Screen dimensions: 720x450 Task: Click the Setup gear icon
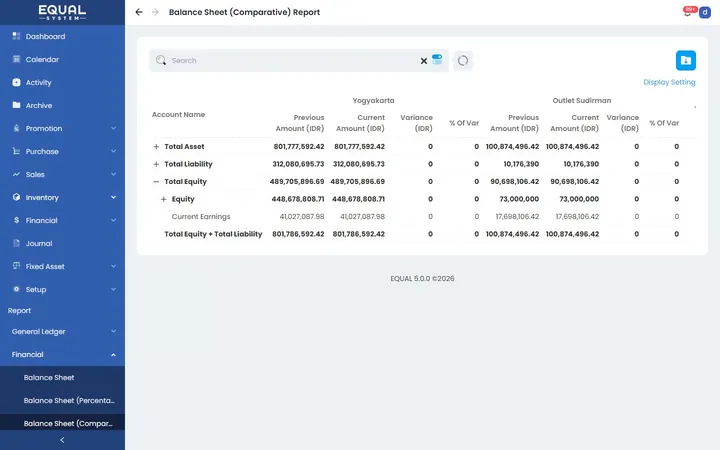(x=17, y=289)
